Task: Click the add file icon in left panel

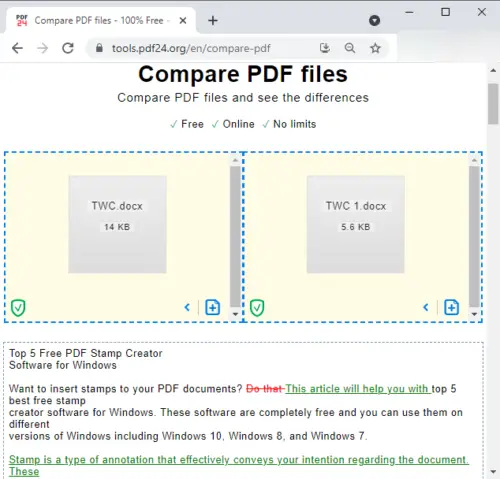Action: (x=212, y=307)
